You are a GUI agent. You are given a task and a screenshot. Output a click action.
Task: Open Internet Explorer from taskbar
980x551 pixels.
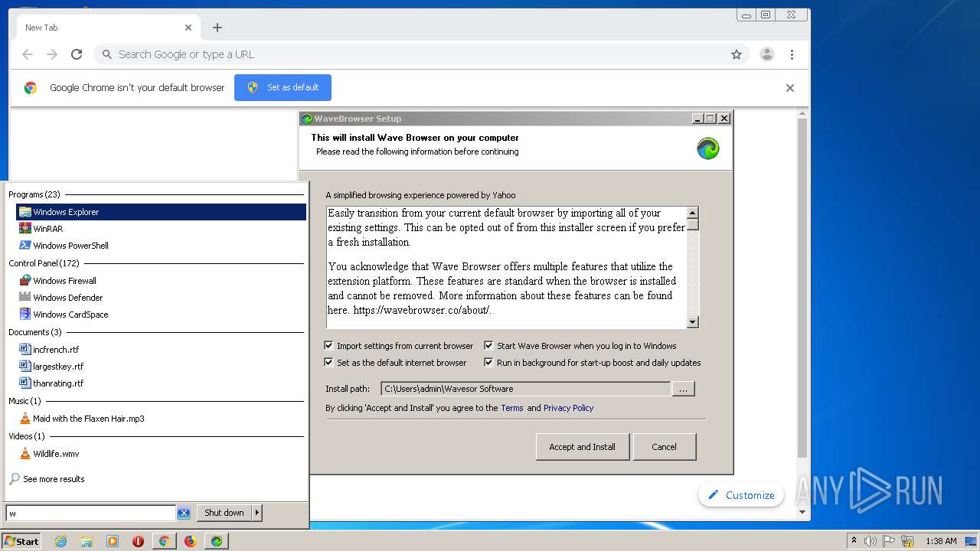point(61,541)
